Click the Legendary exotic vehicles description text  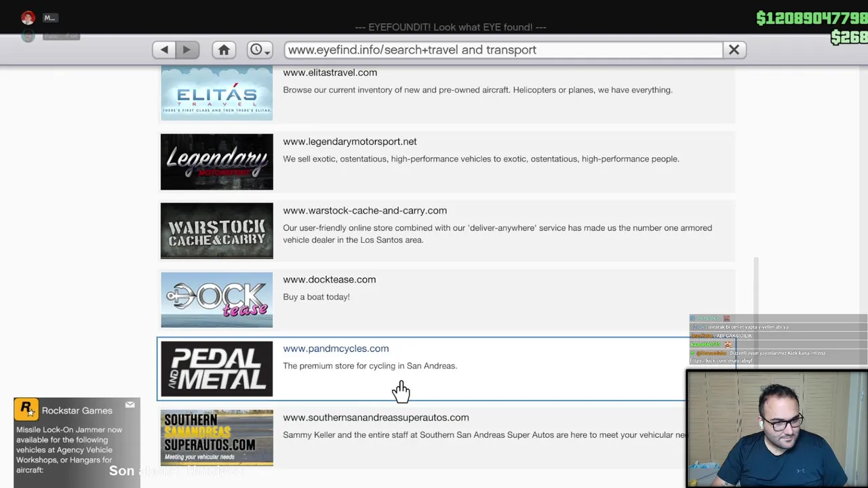[481, 159]
